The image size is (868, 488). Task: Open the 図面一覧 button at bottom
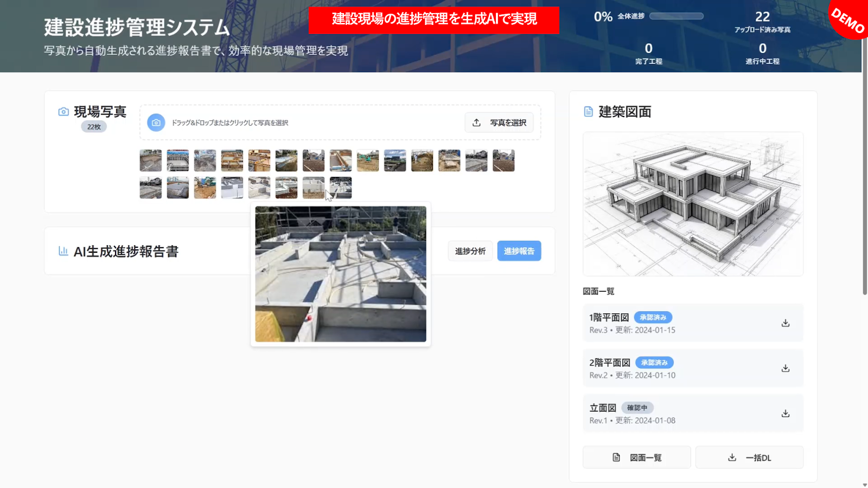636,458
